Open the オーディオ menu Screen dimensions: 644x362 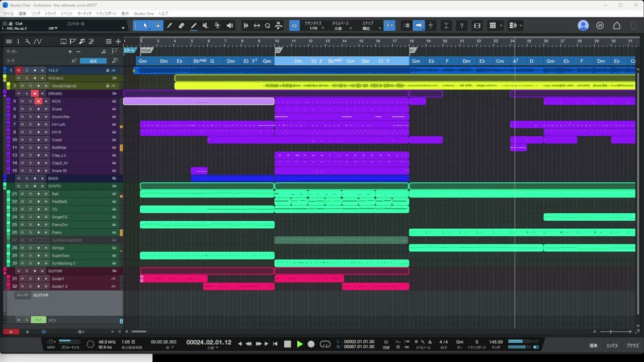tap(85, 14)
